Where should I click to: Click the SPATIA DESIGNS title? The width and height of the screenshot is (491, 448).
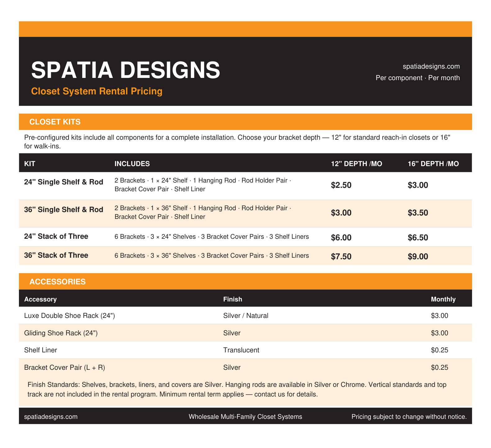pos(126,70)
